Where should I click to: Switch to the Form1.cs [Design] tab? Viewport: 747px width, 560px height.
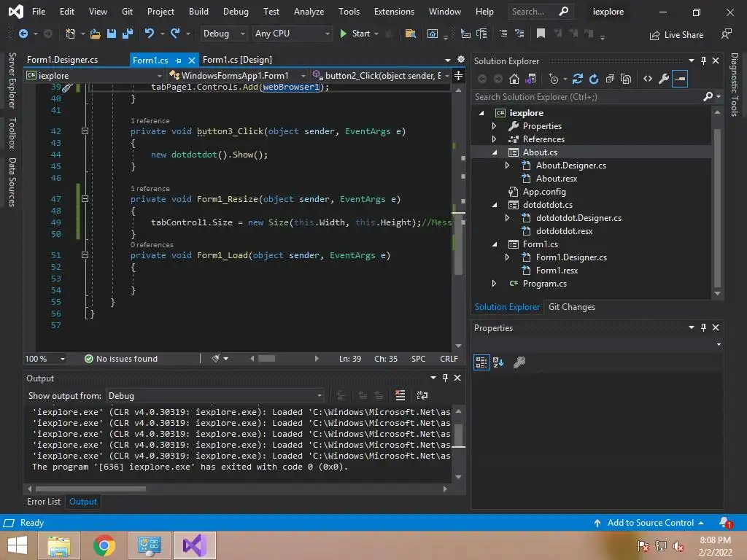click(237, 60)
